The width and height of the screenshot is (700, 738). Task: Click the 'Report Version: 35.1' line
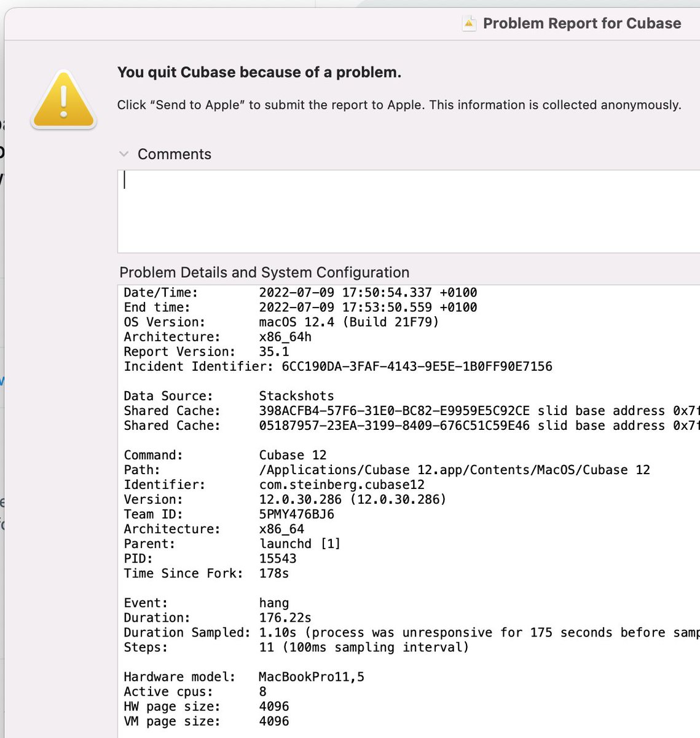coord(206,352)
